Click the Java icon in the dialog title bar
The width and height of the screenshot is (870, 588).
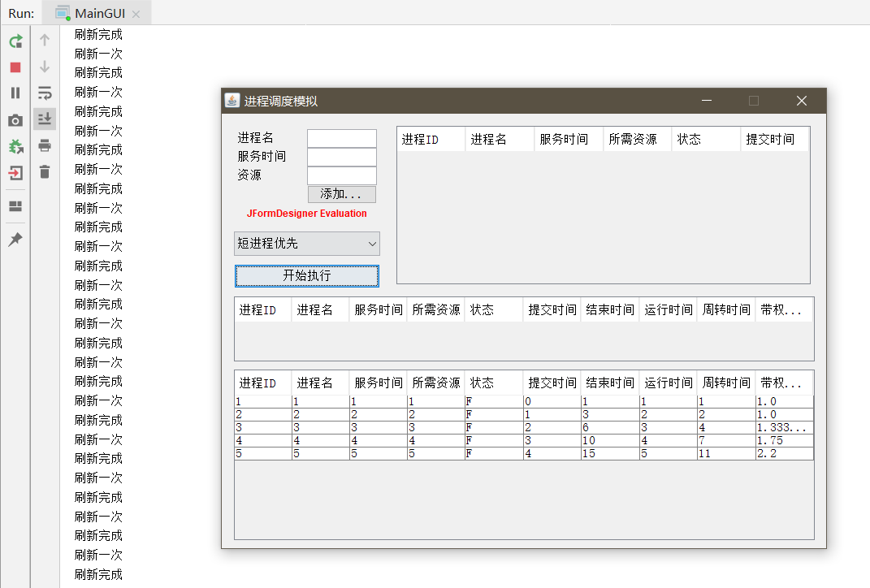pyautogui.click(x=232, y=101)
